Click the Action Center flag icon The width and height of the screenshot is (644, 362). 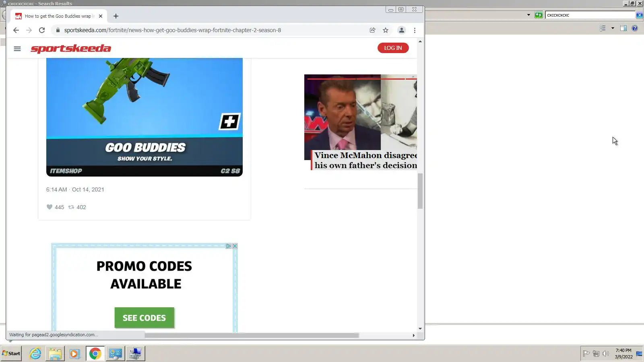coord(586,354)
